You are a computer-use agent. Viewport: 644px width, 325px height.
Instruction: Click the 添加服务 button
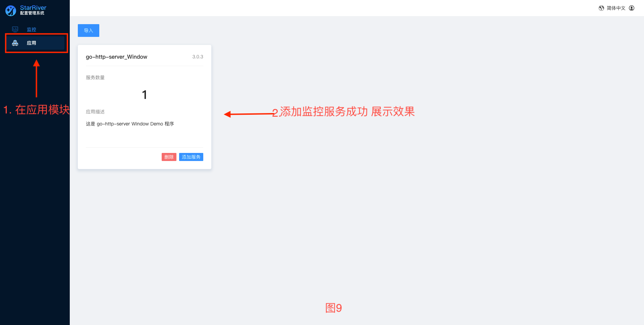[191, 157]
